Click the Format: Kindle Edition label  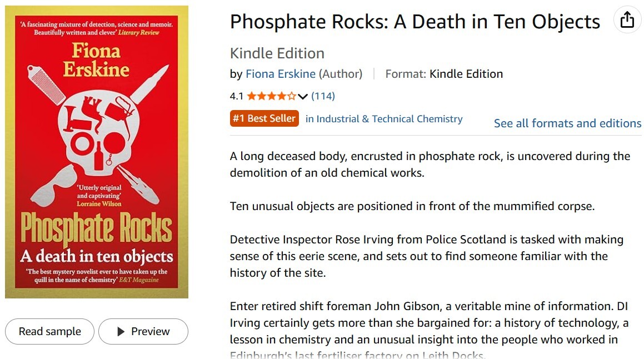(x=444, y=74)
